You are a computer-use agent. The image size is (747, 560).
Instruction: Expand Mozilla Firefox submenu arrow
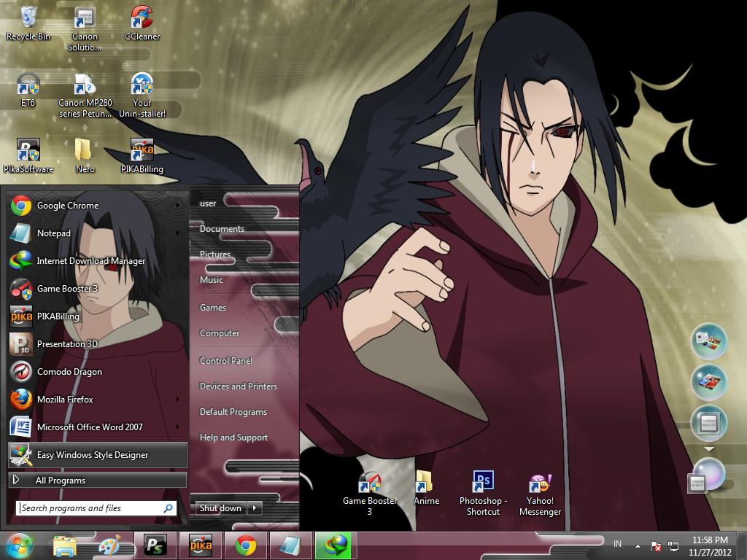(x=178, y=400)
